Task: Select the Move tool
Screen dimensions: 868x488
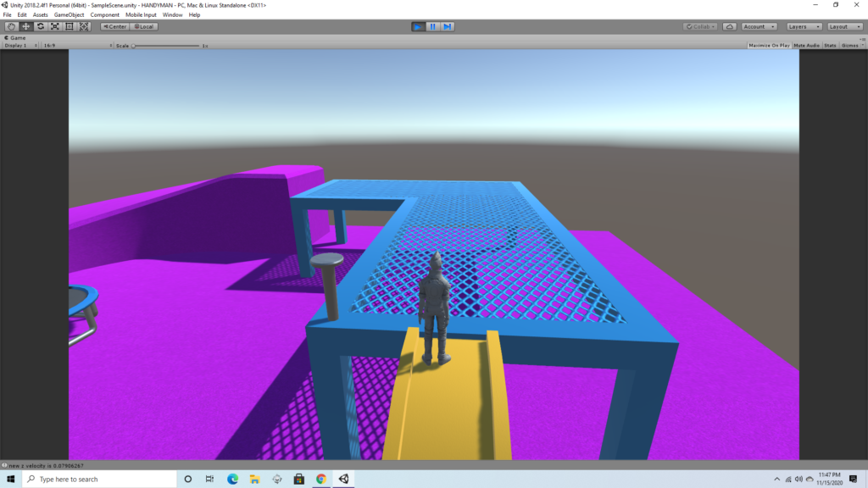Action: coord(25,26)
